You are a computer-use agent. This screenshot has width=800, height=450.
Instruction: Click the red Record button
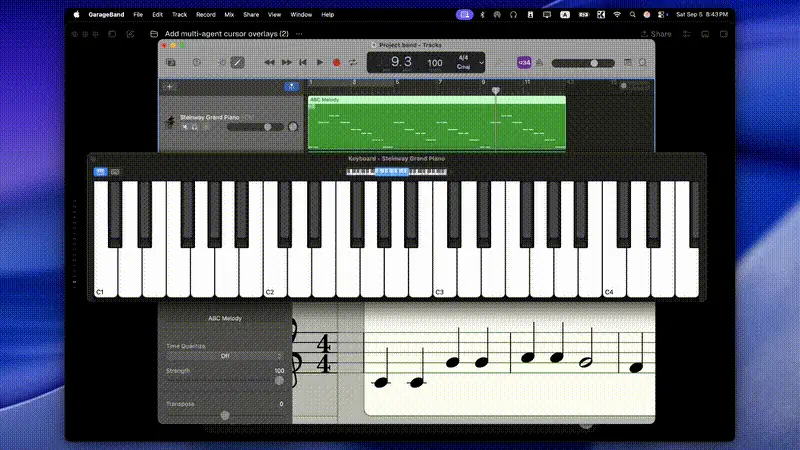pos(337,63)
